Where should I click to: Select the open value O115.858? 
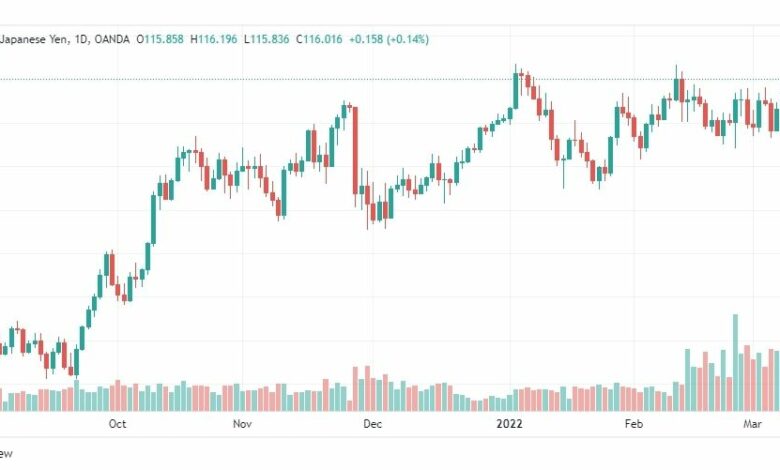point(160,39)
